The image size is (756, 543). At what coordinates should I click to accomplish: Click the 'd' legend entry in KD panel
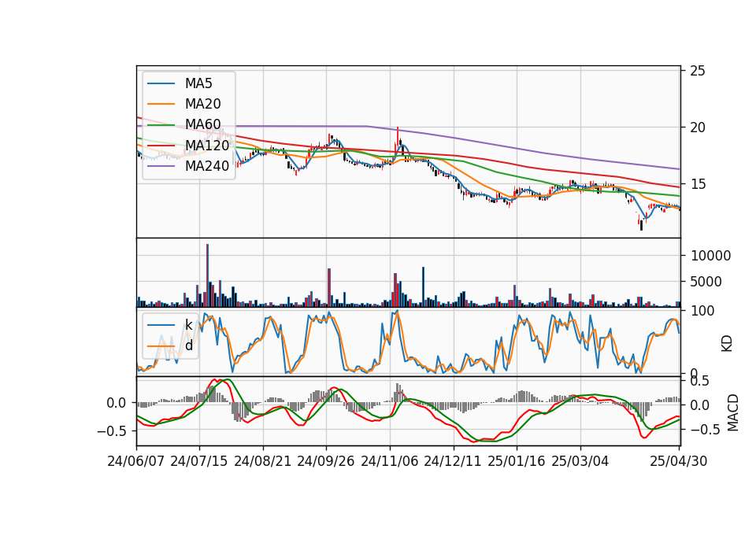[188, 345]
